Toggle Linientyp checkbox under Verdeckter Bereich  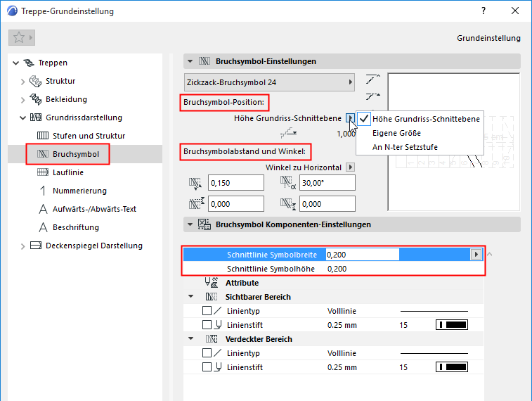[x=207, y=352]
